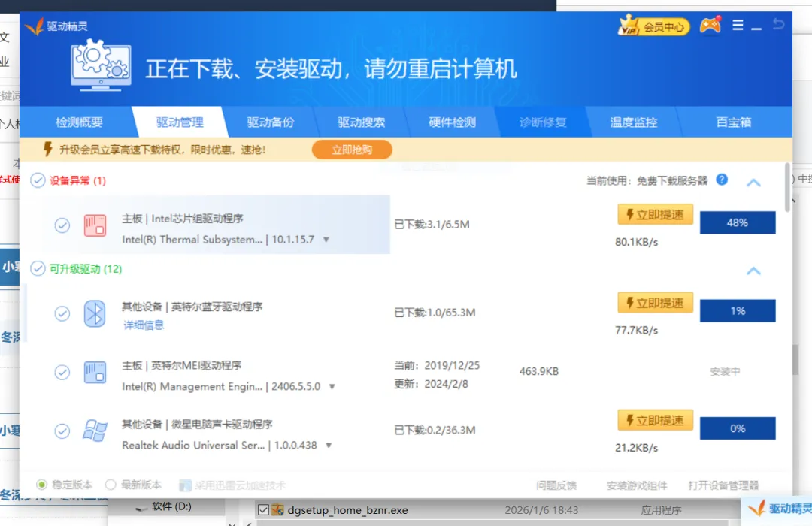The height and width of the screenshot is (526, 812).
Task: Open the 温度监控 tab
Action: (633, 122)
